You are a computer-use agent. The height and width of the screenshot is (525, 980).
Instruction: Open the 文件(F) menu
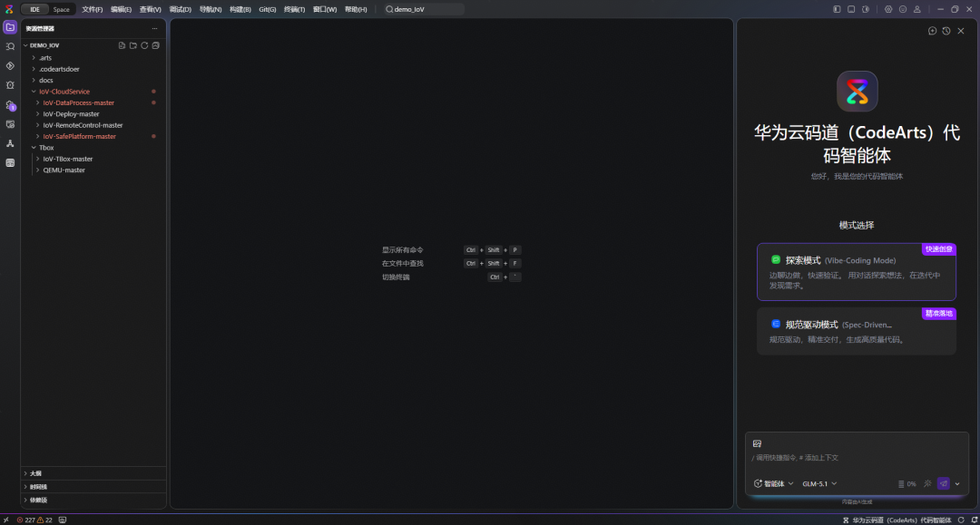point(93,9)
